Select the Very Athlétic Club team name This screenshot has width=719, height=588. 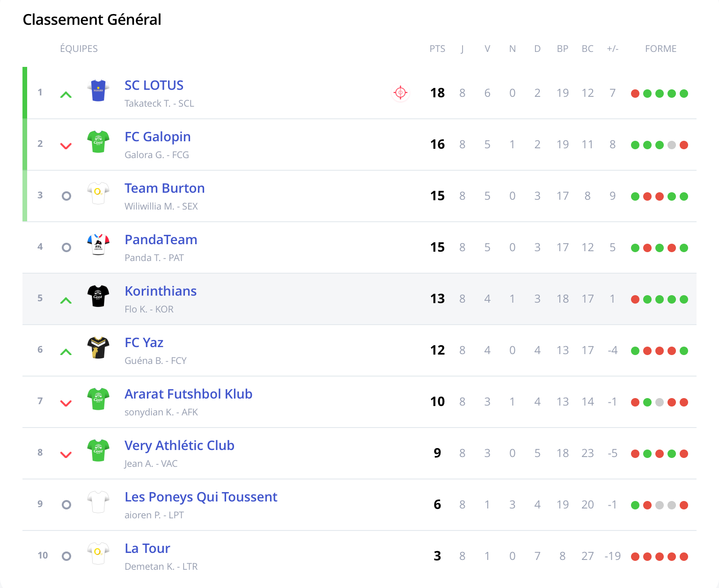[x=179, y=445]
